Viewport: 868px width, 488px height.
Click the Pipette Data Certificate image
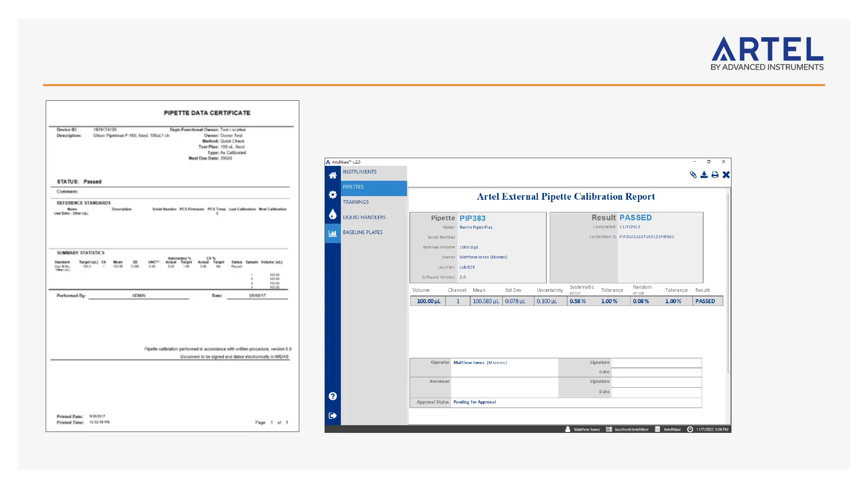[x=172, y=266]
